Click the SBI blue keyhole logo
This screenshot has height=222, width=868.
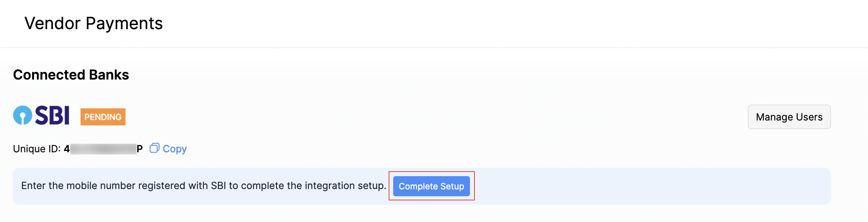(x=23, y=115)
